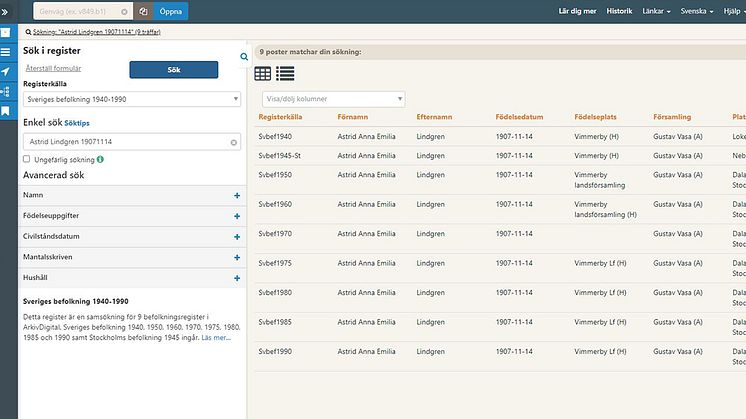Viewport: 746px width, 419px height.
Task: Sort by Församling column header
Action: (672, 117)
